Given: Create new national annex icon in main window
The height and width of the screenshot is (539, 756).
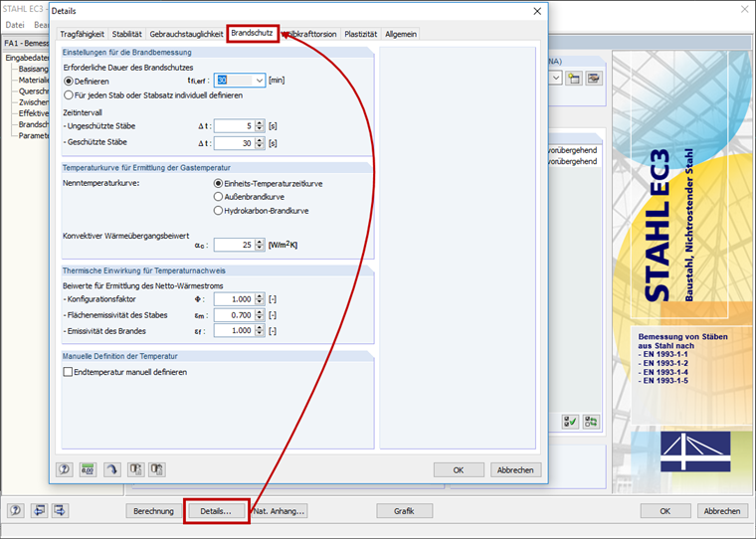Looking at the screenshot, I should pos(574,79).
